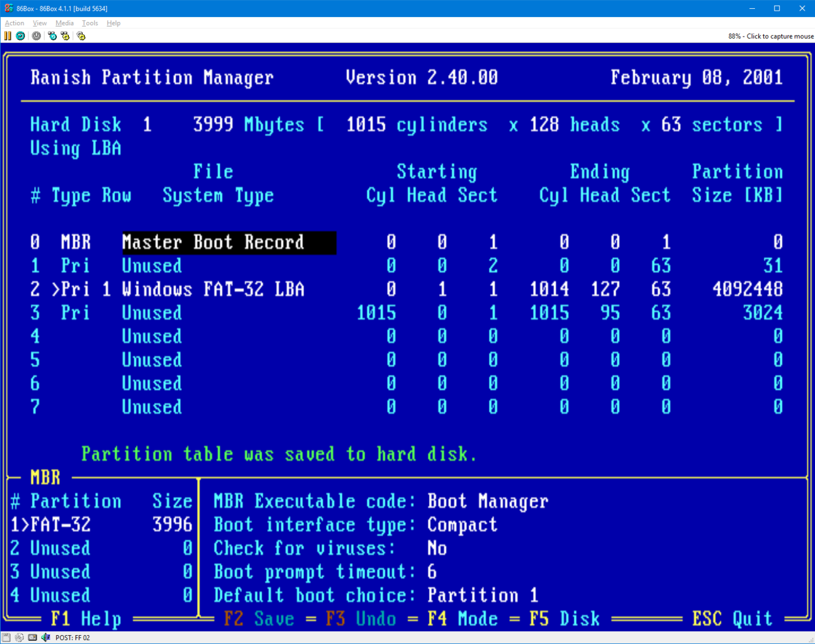Click the "POST: FF 02" status text
Viewport: 815px width, 644px height.
tap(73, 638)
